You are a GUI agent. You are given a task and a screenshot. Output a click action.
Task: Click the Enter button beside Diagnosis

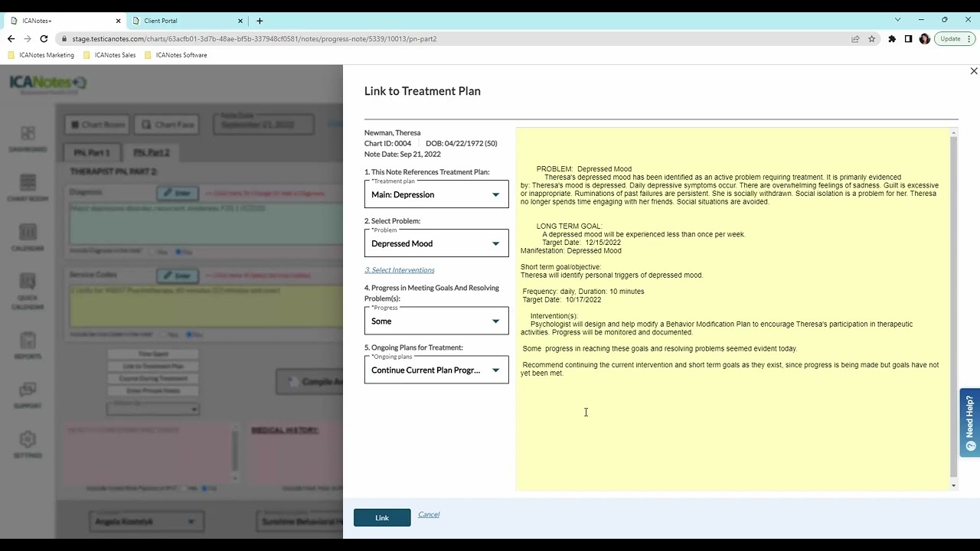[178, 193]
